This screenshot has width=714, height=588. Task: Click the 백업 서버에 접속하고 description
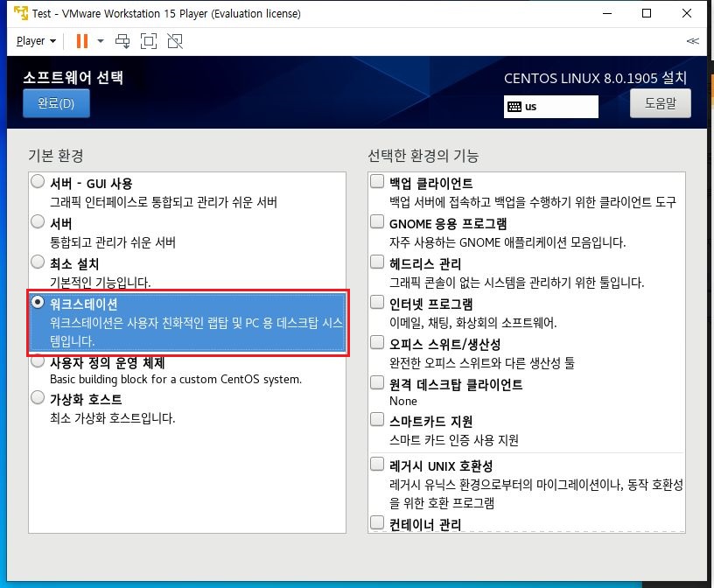(533, 202)
